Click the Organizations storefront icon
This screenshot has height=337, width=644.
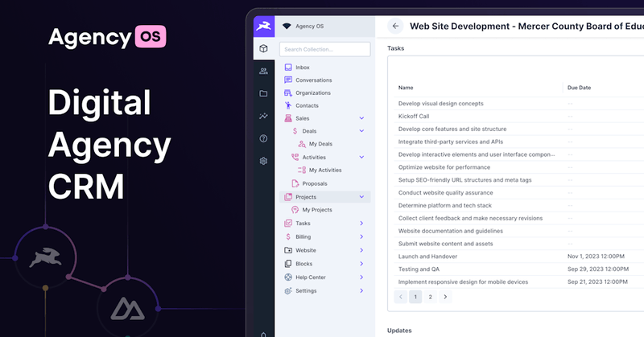coord(288,92)
